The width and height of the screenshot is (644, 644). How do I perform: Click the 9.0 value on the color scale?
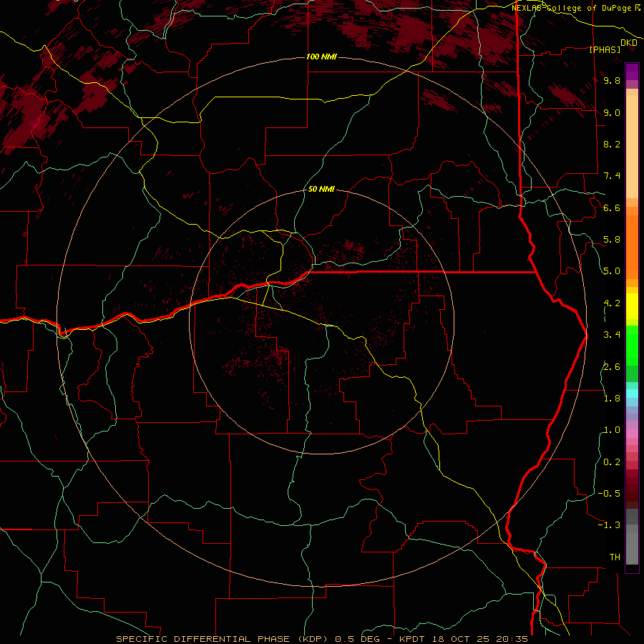point(612,112)
